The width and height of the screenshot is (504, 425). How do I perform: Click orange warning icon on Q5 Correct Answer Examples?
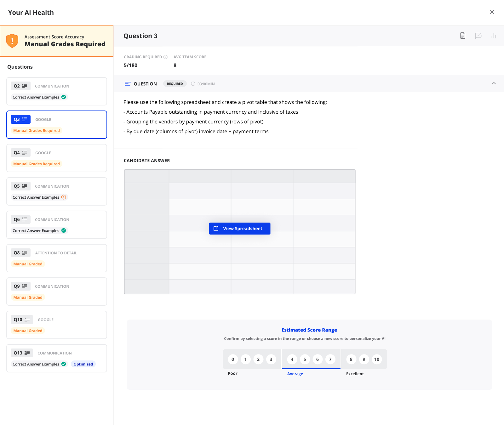[x=64, y=197]
